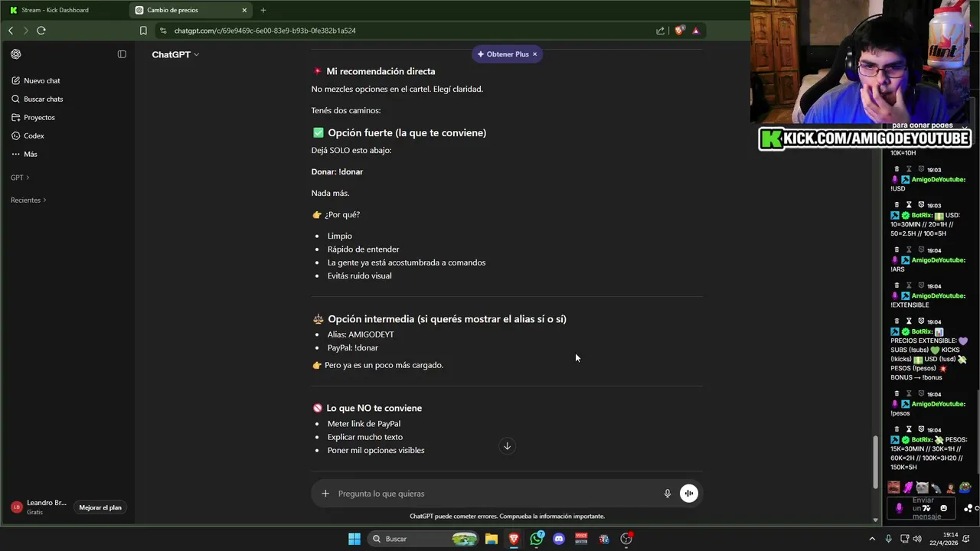This screenshot has height=551, width=980.
Task: Open the Leandro Br... account menu
Action: (x=40, y=507)
